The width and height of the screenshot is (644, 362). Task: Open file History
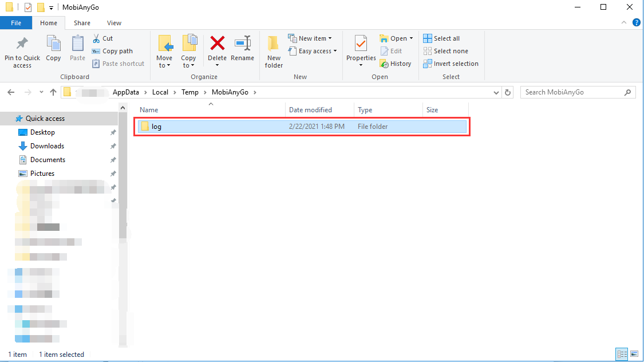pyautogui.click(x=396, y=64)
